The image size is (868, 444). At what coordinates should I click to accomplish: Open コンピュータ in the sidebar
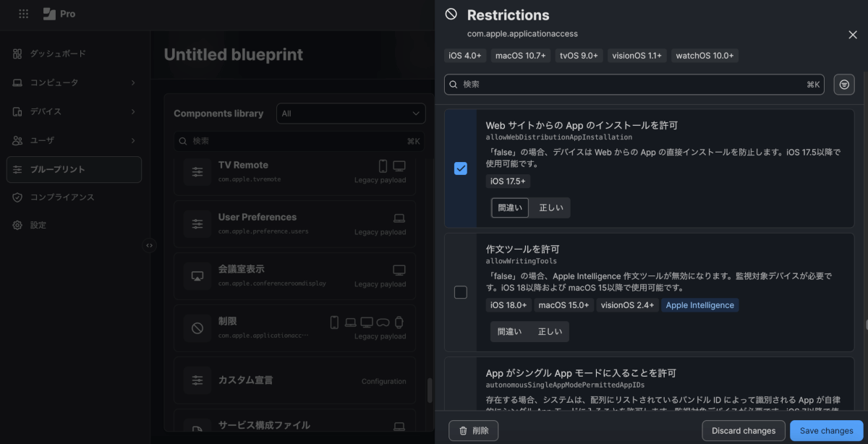point(74,82)
